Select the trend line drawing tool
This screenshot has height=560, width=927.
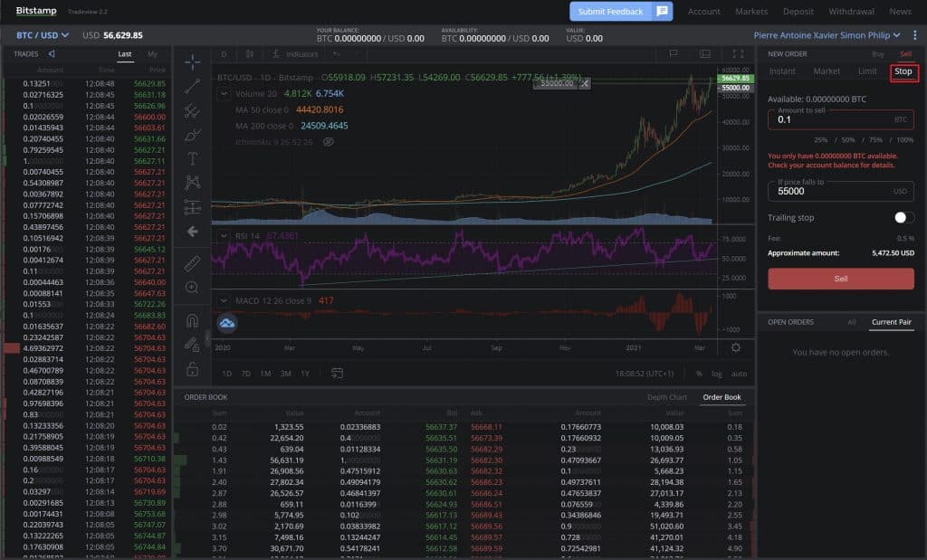tap(193, 87)
